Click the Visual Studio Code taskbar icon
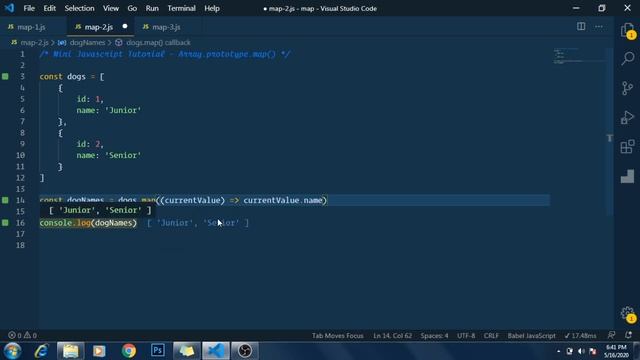640x360 pixels. (216, 351)
